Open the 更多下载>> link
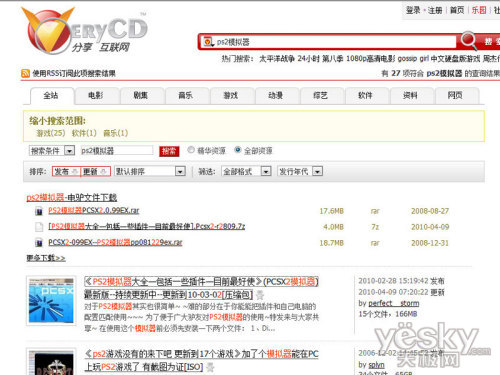Screen dimensions: 500x375 (46, 258)
